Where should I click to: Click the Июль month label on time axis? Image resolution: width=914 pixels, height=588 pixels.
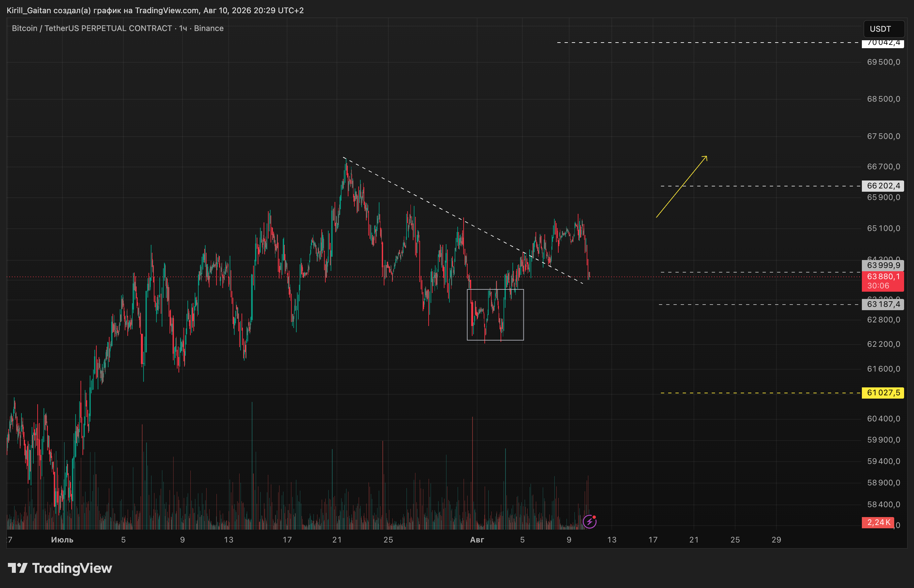tap(62, 540)
